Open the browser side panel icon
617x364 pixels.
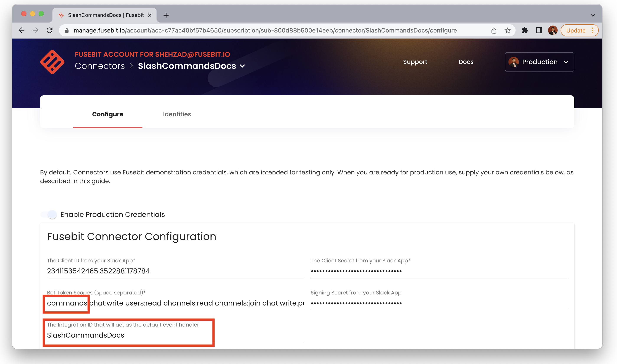539,30
